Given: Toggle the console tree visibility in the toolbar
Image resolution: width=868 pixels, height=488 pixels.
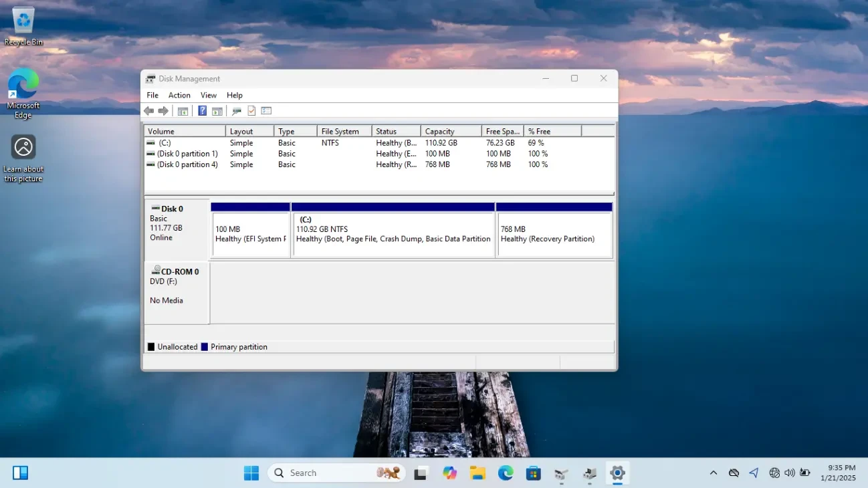Looking at the screenshot, I should coord(183,110).
